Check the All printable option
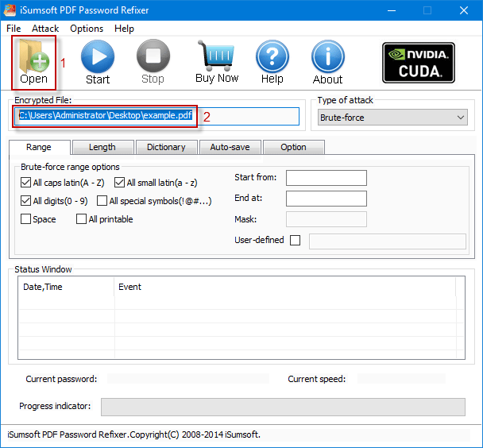The height and width of the screenshot is (448, 483). tap(81, 219)
